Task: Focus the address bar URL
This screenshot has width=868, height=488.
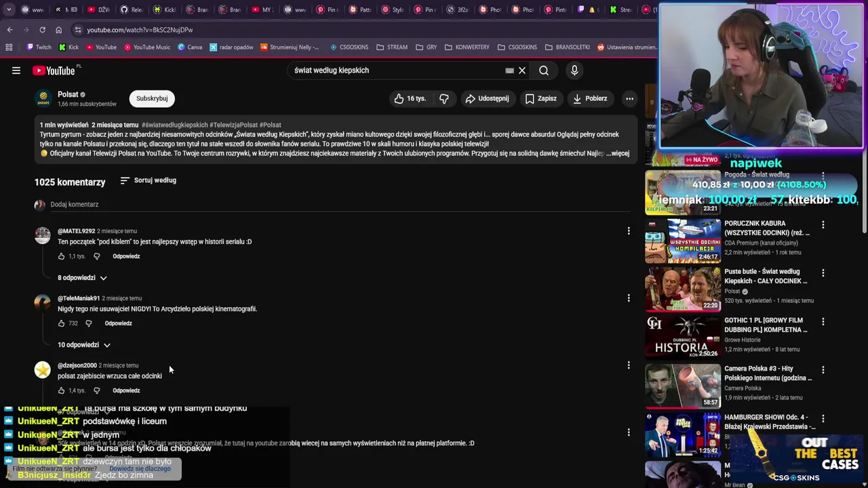Action: 140,30
